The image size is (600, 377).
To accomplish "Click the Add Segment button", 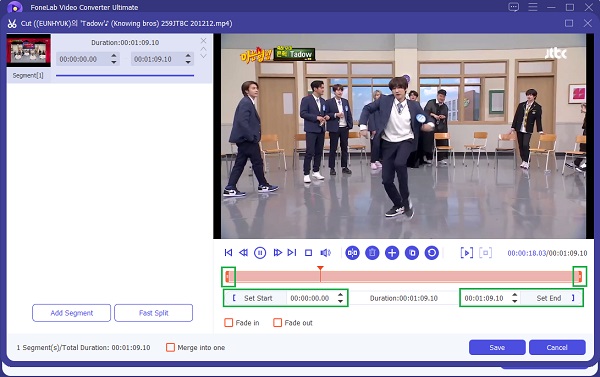I will pos(72,313).
